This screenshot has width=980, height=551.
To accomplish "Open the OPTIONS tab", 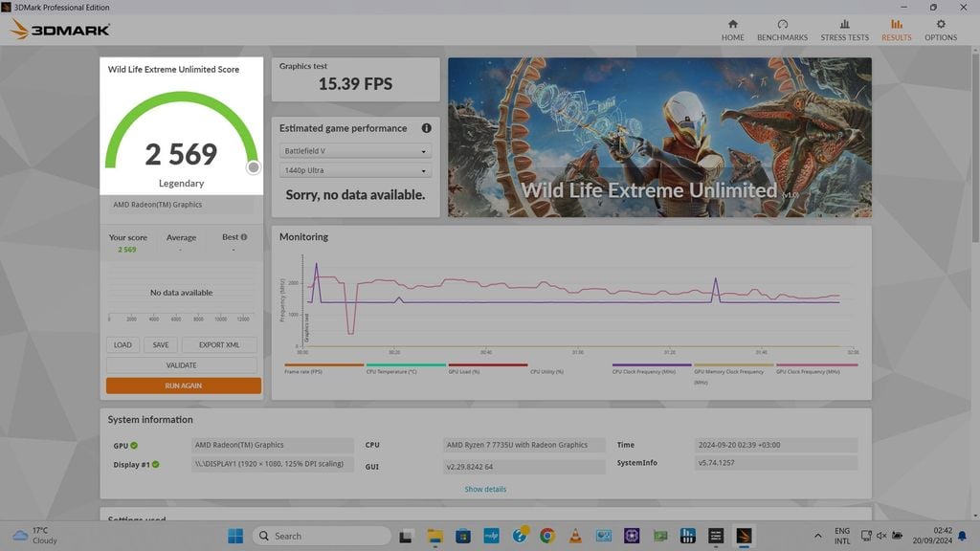I will tap(941, 30).
